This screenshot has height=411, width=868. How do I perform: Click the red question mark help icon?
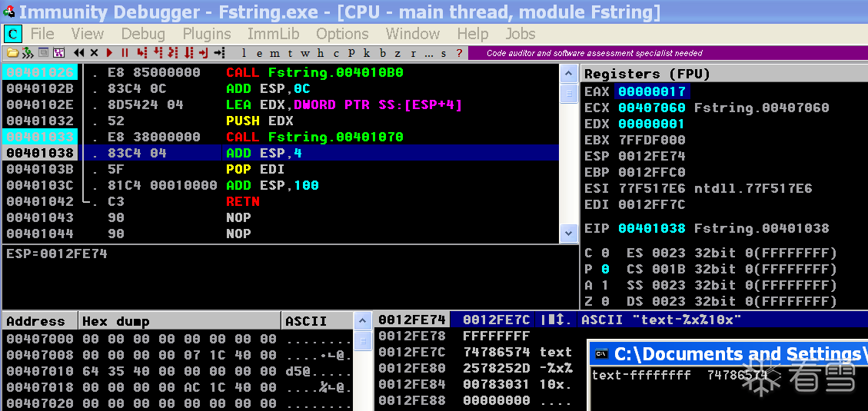tap(459, 53)
